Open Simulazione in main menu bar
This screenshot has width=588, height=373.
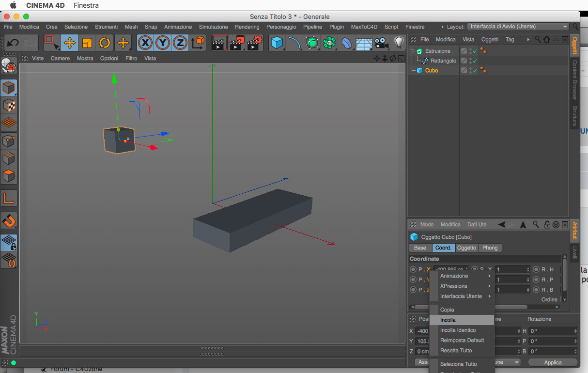(214, 27)
